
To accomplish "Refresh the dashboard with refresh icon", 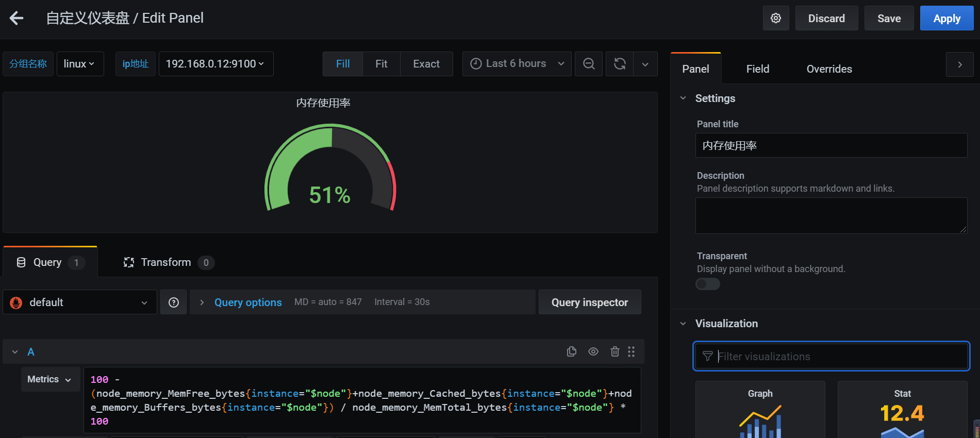I will 620,64.
